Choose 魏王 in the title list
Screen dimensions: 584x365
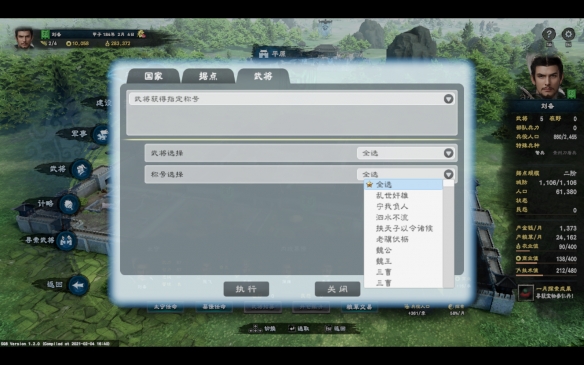[x=403, y=261]
